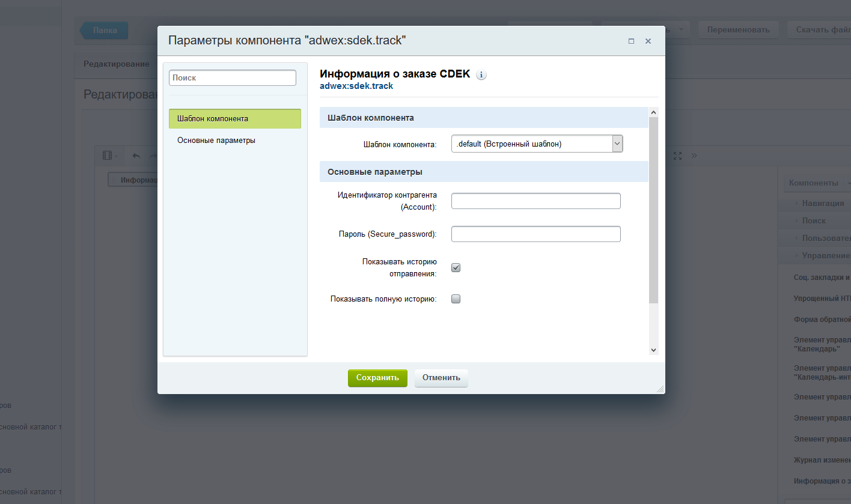Screen dimensions: 851x504
Task: Click 'Соц. закладки и' component item
Action: coord(822,278)
